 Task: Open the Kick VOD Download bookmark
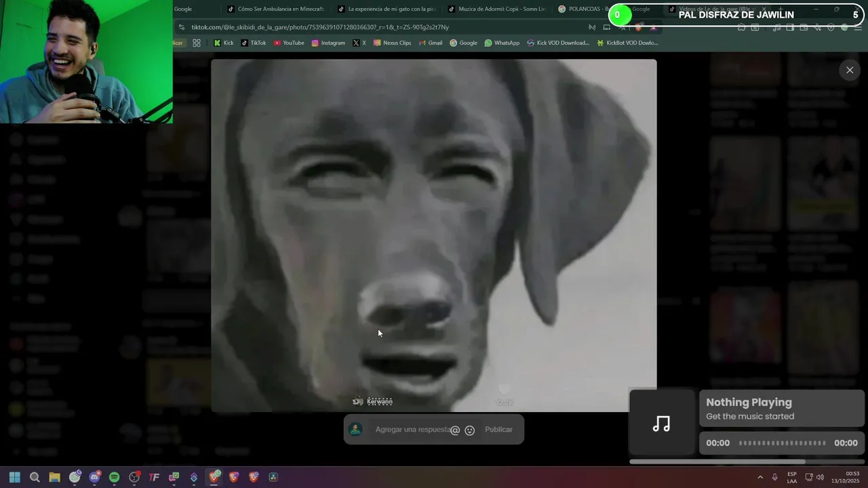click(x=558, y=43)
